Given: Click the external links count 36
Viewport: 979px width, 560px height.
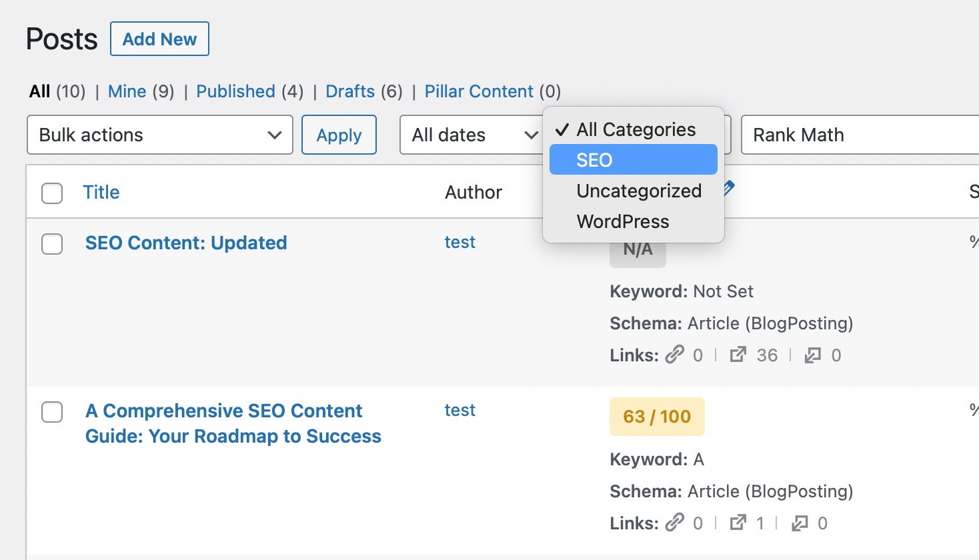Looking at the screenshot, I should click(x=767, y=355).
